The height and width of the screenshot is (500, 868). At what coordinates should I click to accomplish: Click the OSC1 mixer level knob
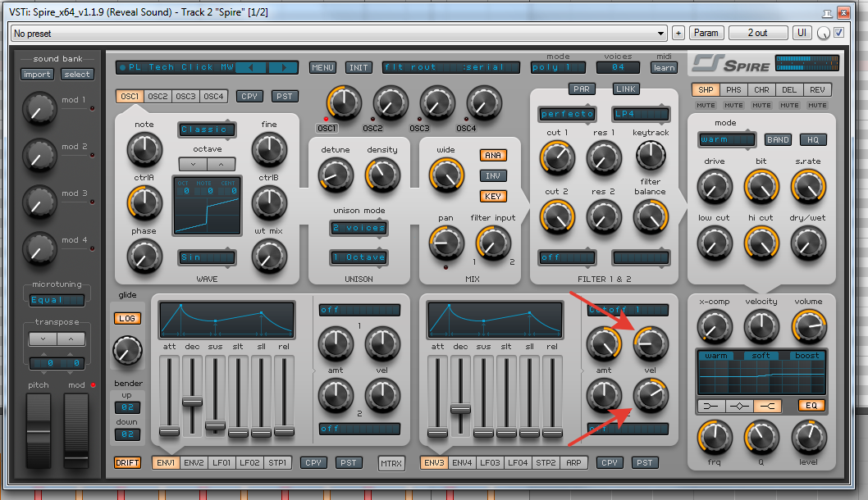344,103
